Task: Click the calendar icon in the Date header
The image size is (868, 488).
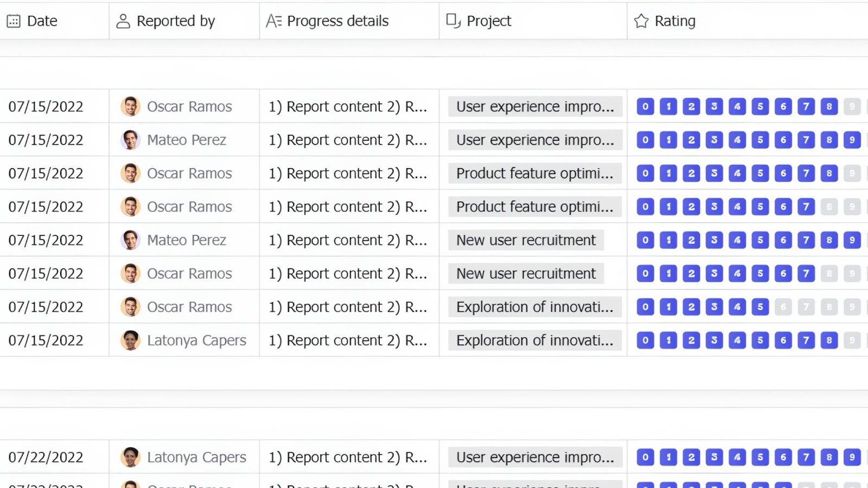Action: (x=14, y=21)
